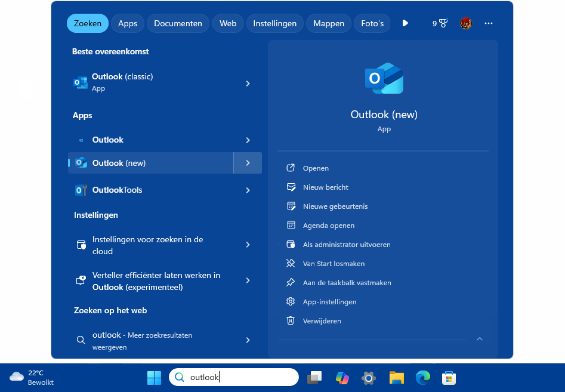Image resolution: width=565 pixels, height=392 pixels.
Task: Open outlook web search result
Action: (x=150, y=341)
